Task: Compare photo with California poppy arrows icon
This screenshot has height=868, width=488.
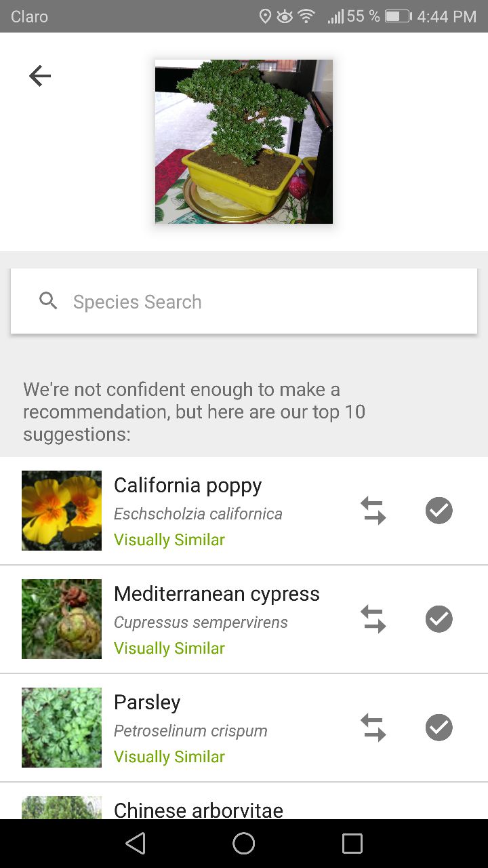Action: (x=373, y=511)
